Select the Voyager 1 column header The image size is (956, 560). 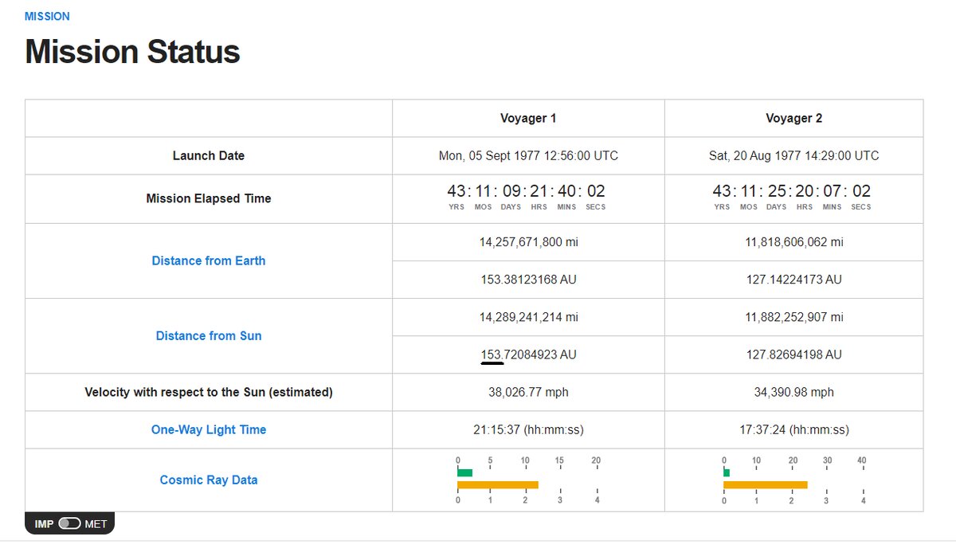(x=528, y=118)
